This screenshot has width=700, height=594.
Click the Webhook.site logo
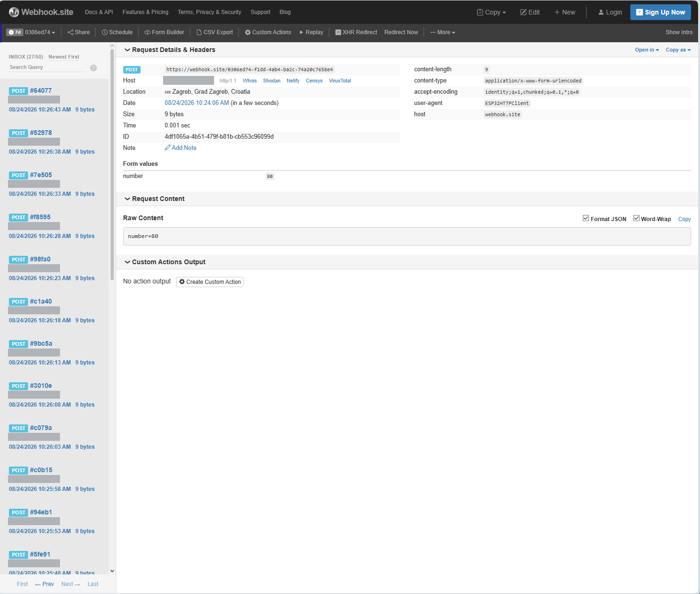point(41,12)
